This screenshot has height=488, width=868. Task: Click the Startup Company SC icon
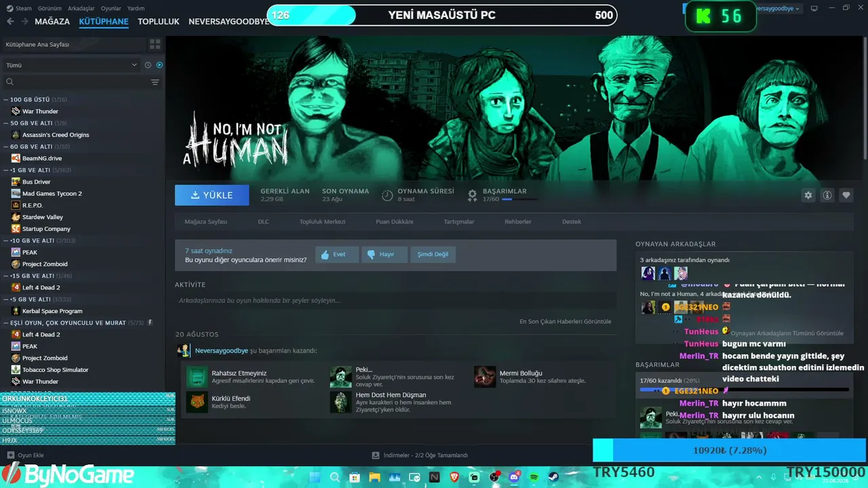coord(16,228)
